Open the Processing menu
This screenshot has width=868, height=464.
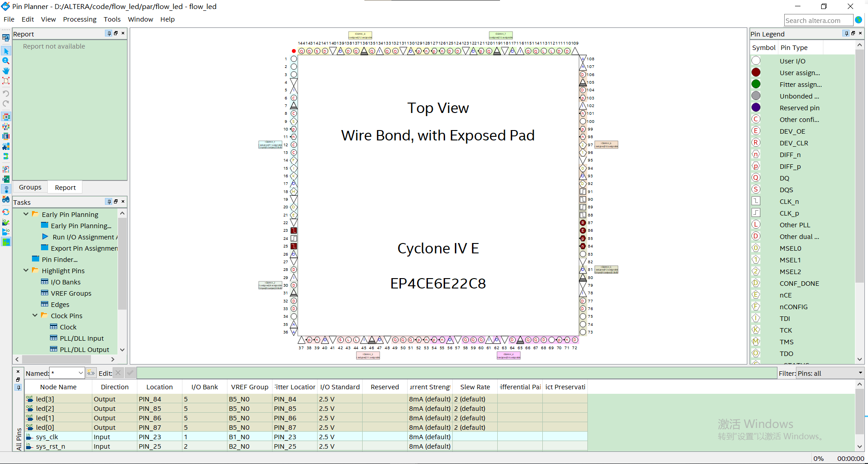[80, 19]
